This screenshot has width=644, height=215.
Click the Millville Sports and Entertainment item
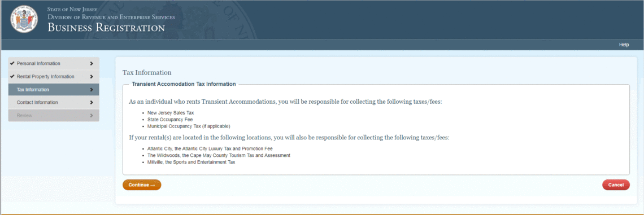(191, 162)
